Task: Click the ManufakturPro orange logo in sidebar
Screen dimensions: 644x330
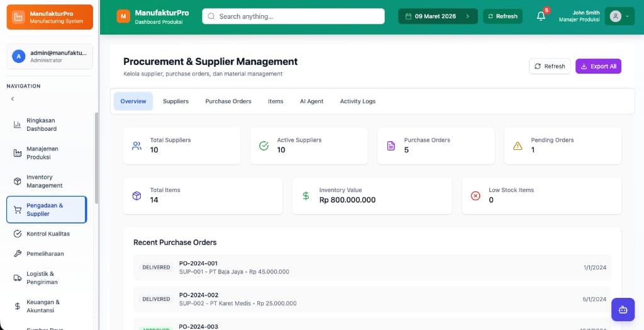Action: coord(18,17)
